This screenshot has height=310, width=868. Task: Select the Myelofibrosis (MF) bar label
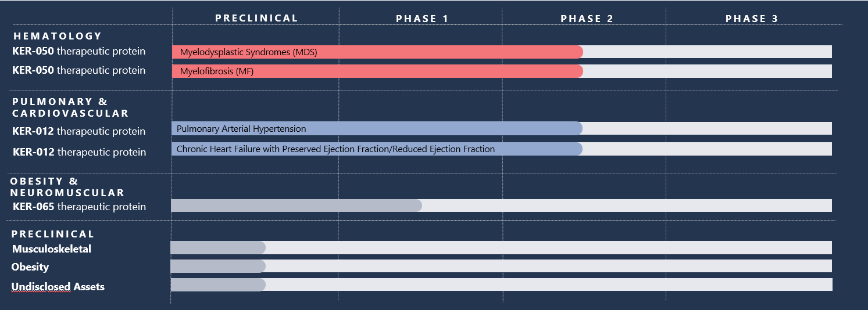[x=217, y=71]
